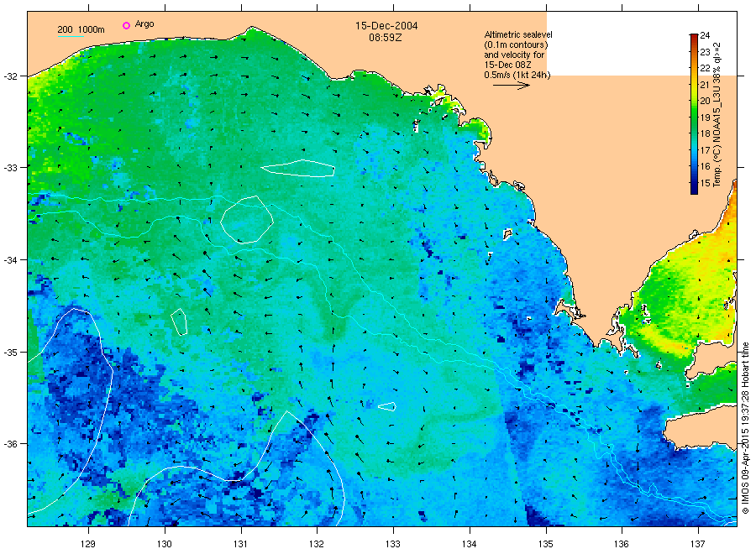756x554 pixels.
Task: Click the '0.5m/s (1kt 24h)' velocity text
Action: pyautogui.click(x=517, y=75)
